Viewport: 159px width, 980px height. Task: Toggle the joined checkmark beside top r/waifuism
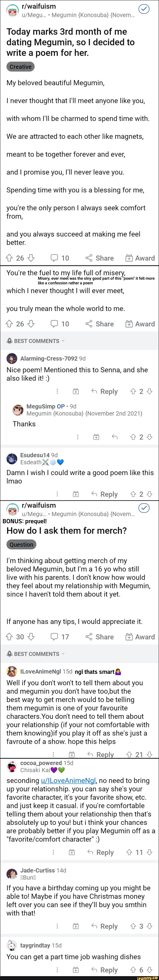[x=144, y=9]
